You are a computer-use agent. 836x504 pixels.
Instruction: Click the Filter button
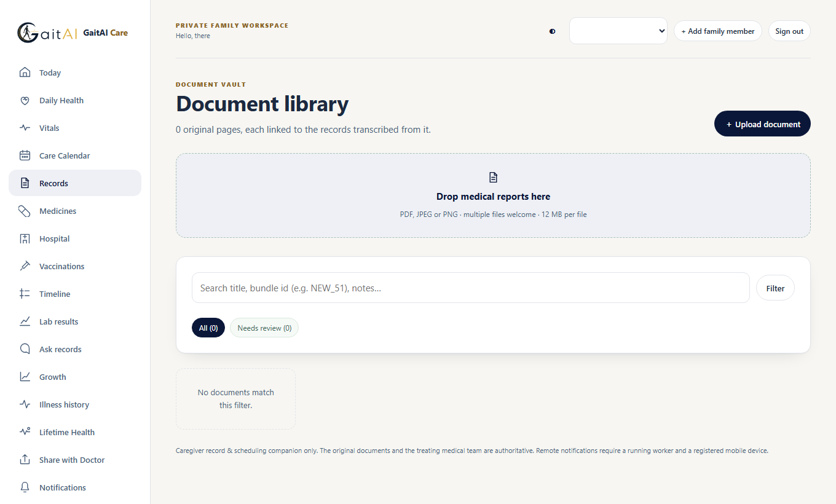775,288
